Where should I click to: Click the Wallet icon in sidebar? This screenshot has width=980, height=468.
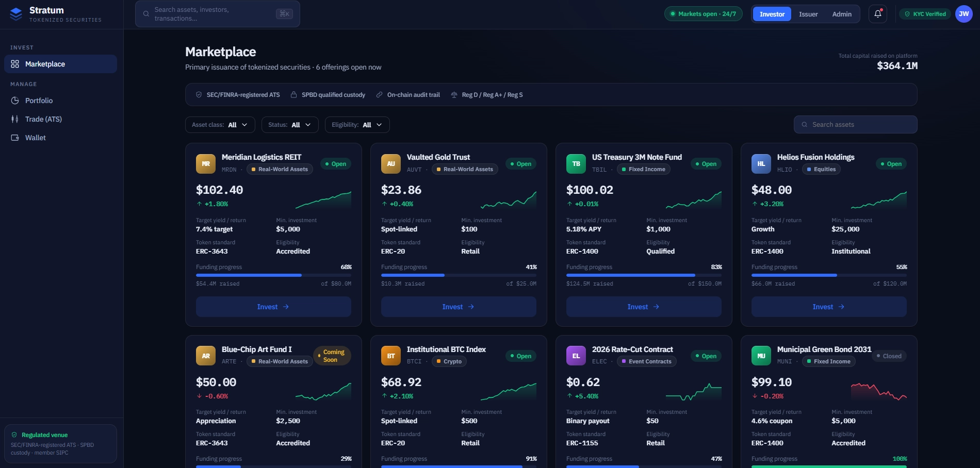pos(15,138)
